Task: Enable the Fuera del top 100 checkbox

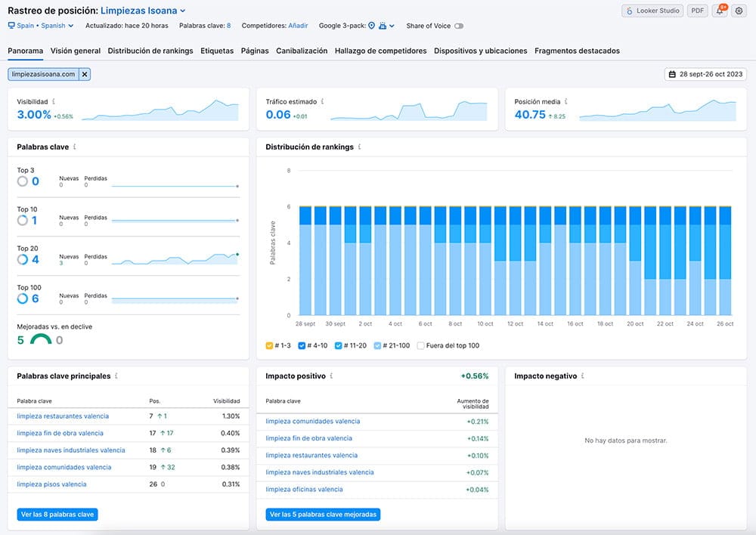Action: 420,345
